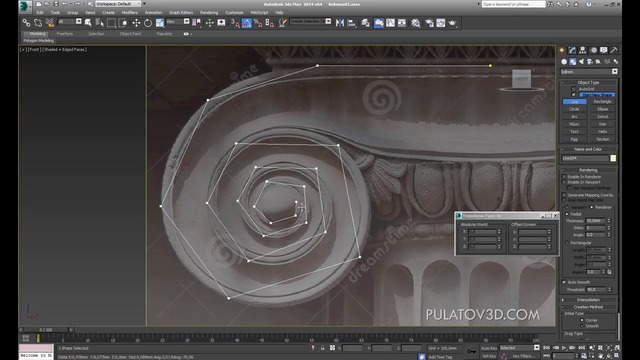Click the Render Production teapot icon

click(452, 23)
